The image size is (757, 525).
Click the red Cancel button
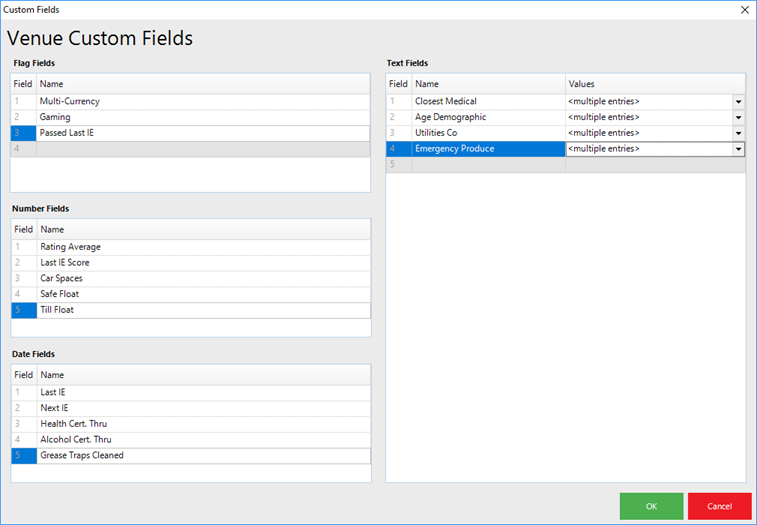[719, 506]
